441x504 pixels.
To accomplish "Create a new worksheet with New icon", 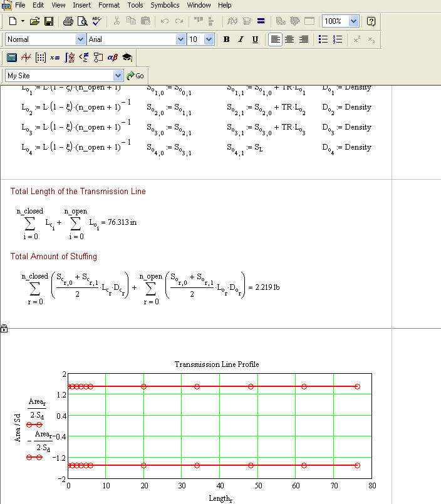I will (13, 21).
